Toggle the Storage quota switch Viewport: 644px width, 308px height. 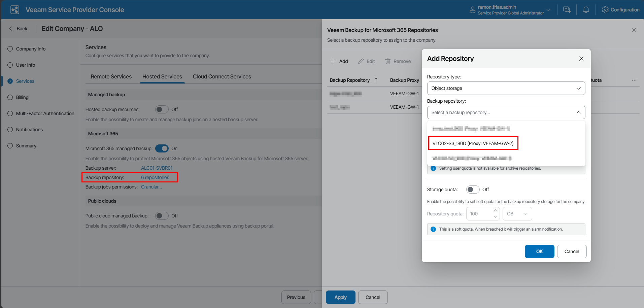click(473, 190)
